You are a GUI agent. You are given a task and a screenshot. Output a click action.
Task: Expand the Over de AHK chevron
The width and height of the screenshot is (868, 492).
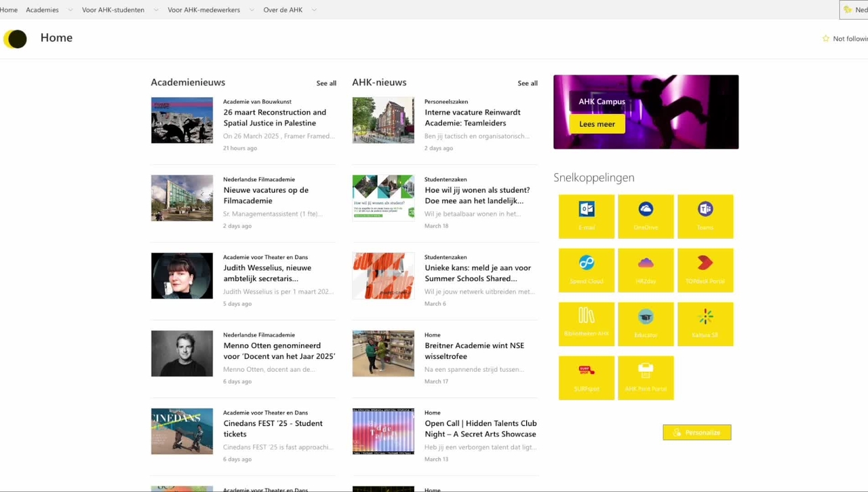pyautogui.click(x=314, y=10)
